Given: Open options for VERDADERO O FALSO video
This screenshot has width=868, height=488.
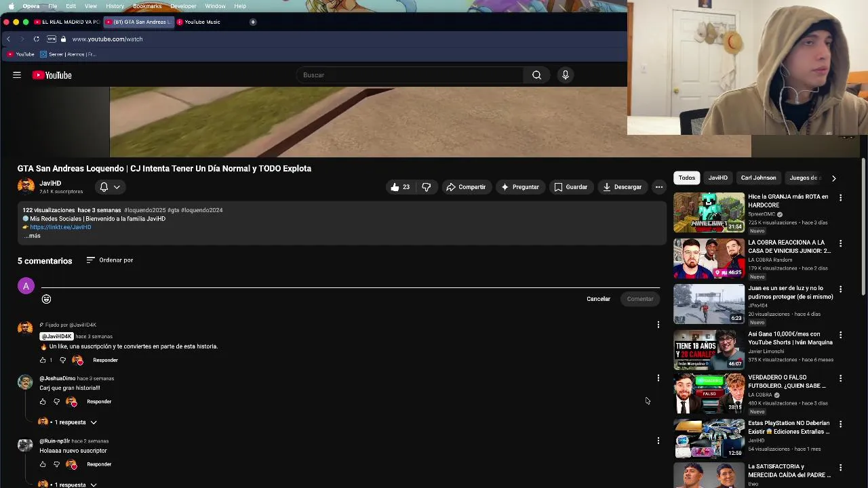Looking at the screenshot, I should pyautogui.click(x=840, y=378).
